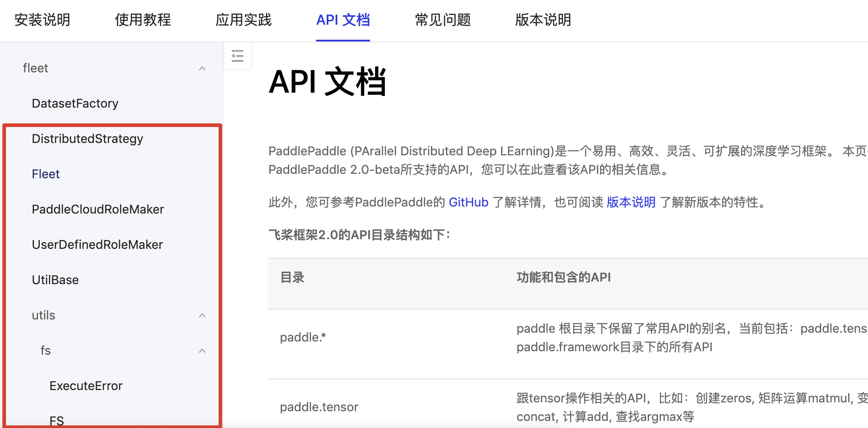
Task: Click the API 文档 page heading
Action: 327,82
